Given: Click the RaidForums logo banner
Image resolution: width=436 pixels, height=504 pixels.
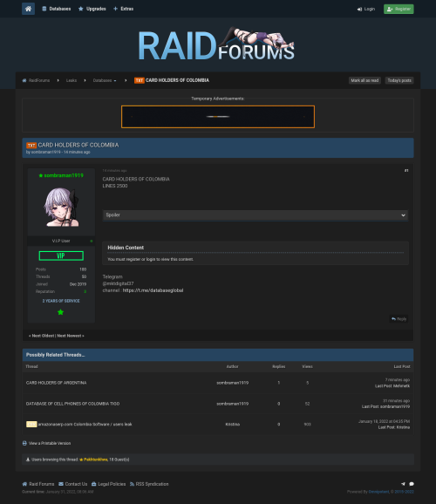Looking at the screenshot, I should pos(216,44).
